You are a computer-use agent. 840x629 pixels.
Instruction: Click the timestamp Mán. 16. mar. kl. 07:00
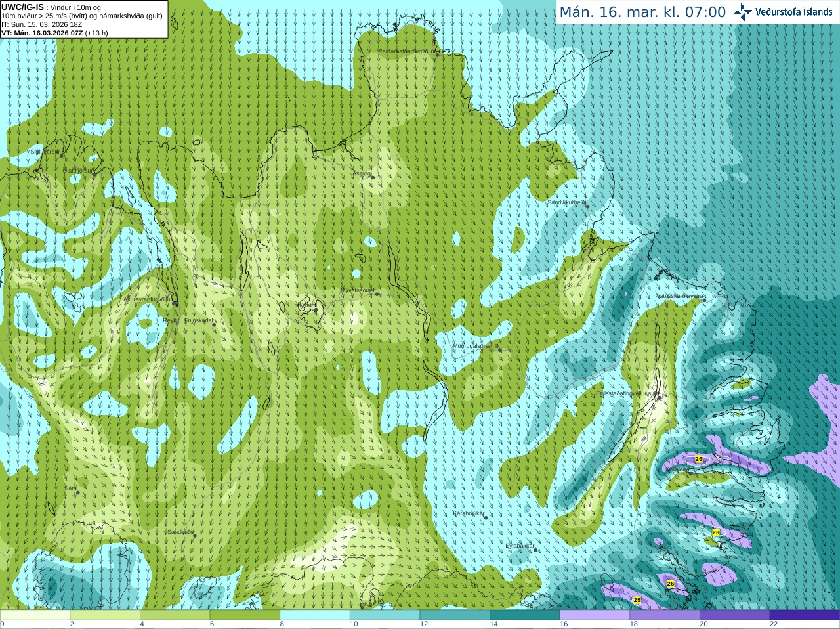pos(642,12)
